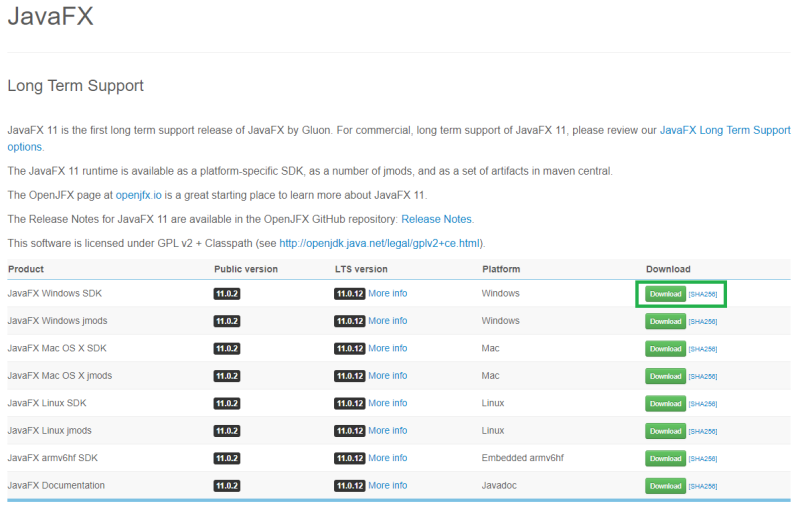Click the 'Download' column header
Screen dimensions: 800x522
[668, 269]
